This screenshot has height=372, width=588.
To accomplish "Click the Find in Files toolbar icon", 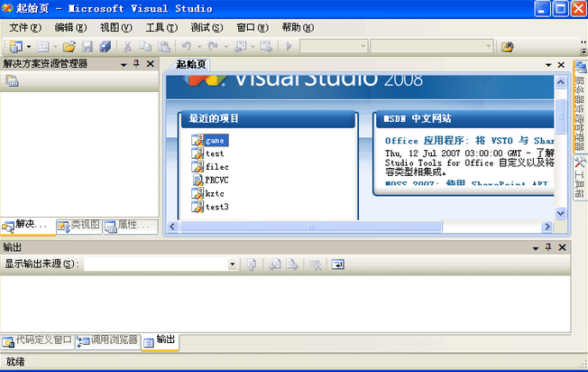I will (x=508, y=47).
